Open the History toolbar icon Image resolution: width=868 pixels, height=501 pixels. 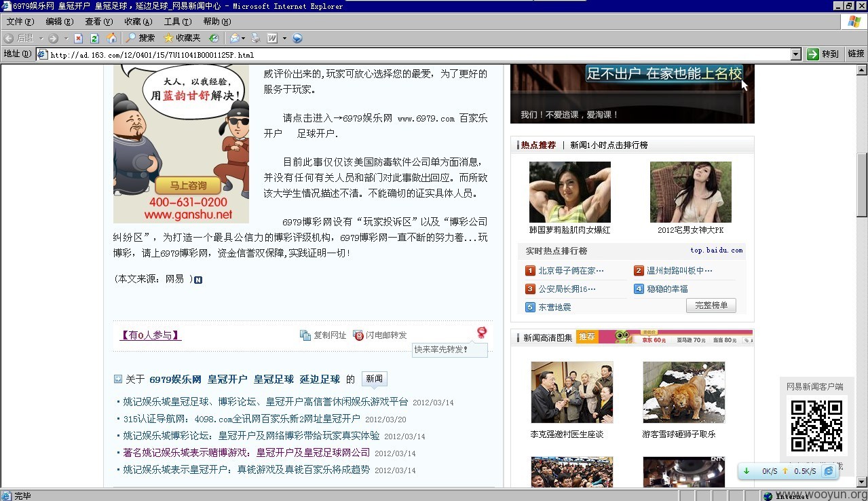pos(214,38)
